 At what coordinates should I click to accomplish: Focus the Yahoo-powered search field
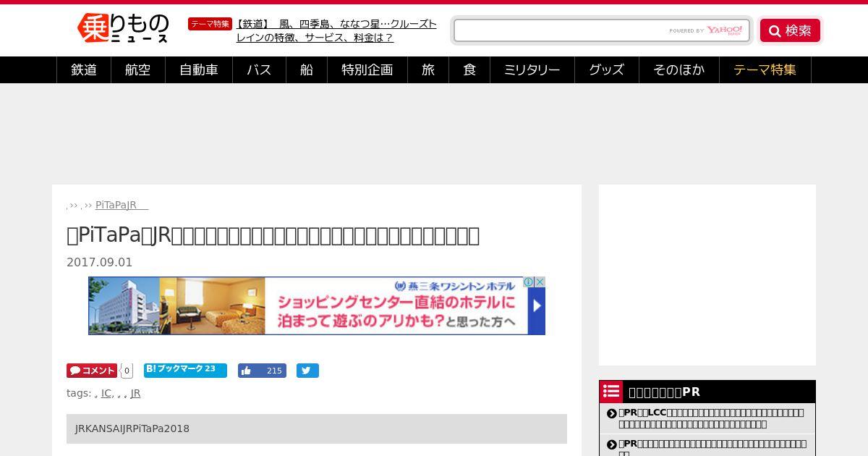[602, 30]
